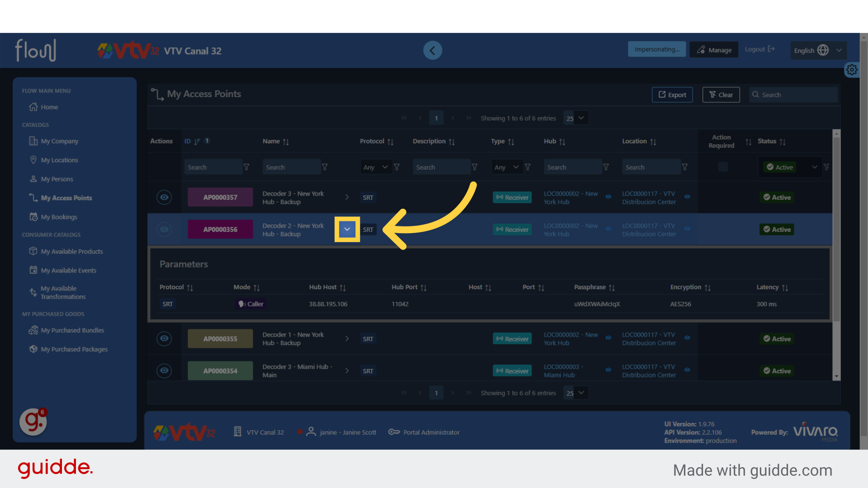Toggle view eye for AP0000354 row
Screen dimensions: 868x488
click(164, 371)
